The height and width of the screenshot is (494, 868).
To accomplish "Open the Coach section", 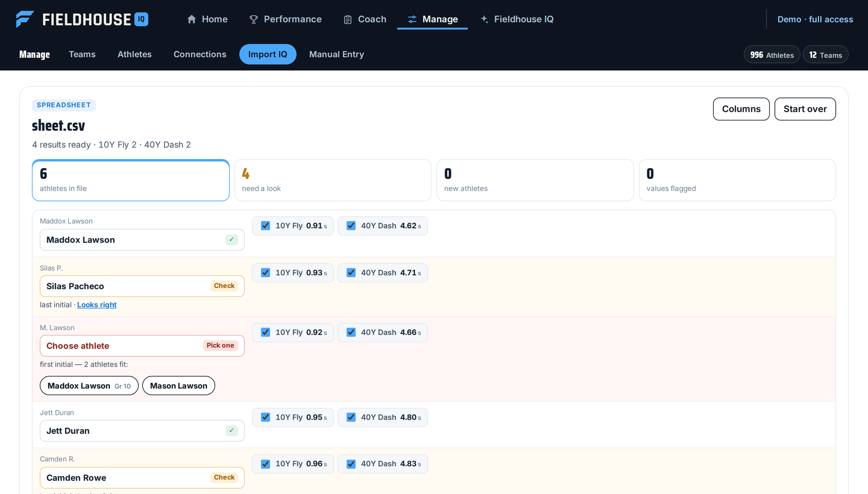I will [365, 19].
